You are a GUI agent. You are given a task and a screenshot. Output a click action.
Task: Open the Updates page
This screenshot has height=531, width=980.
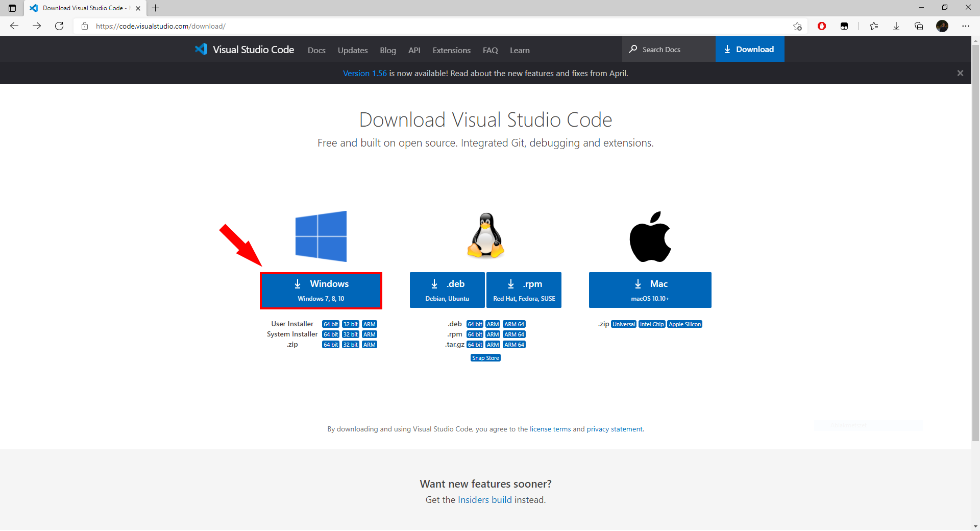pos(353,50)
